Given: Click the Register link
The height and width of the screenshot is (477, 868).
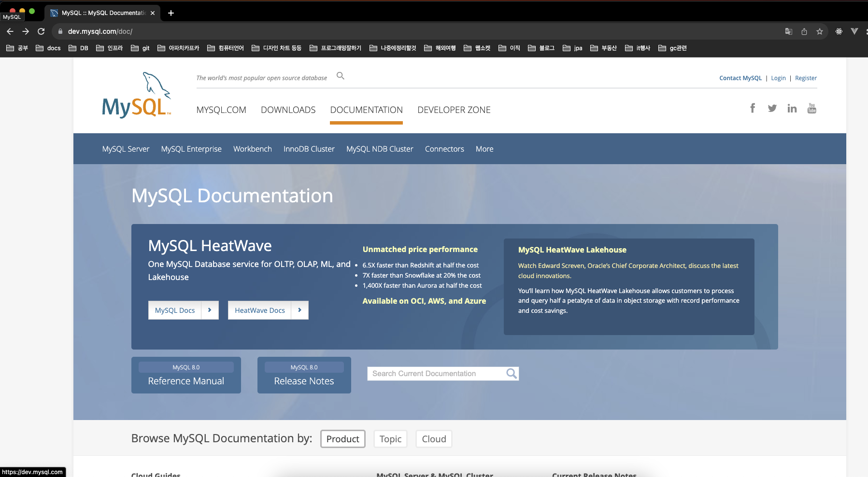Looking at the screenshot, I should click(x=806, y=78).
